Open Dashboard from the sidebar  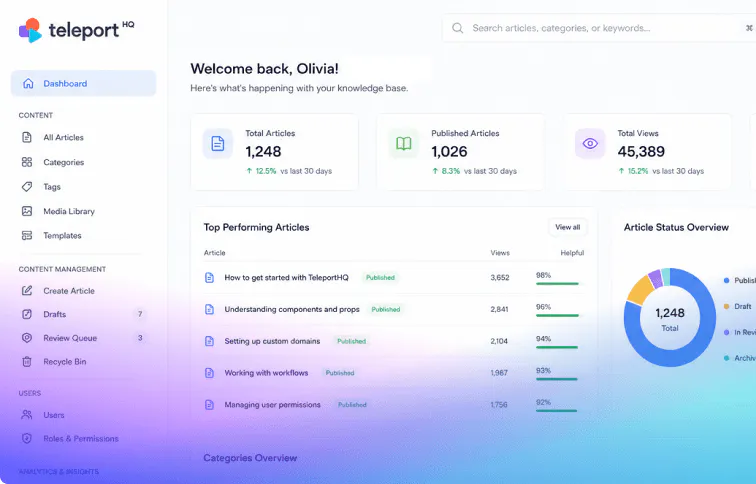pos(83,83)
